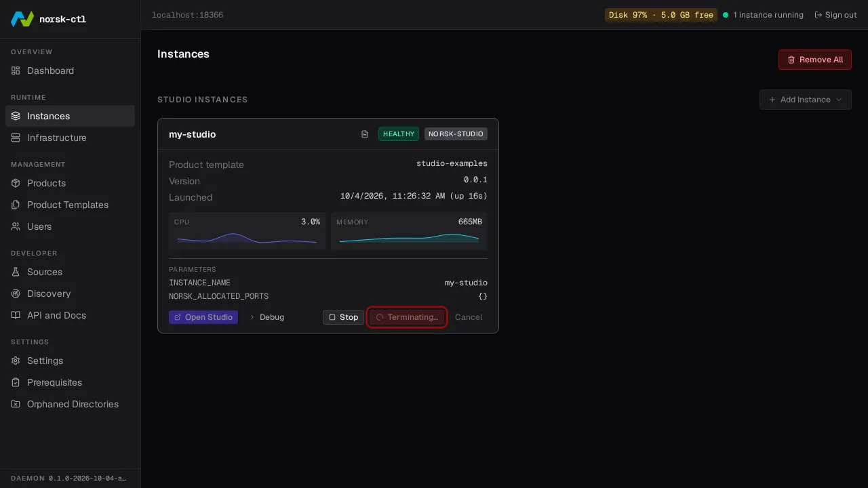
Task: Stop the my-studio instance
Action: tap(343, 317)
